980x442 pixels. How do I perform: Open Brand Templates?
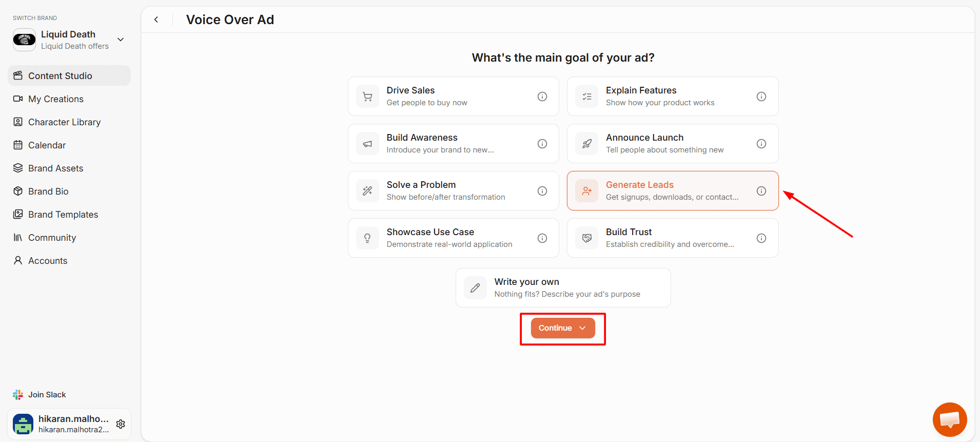[69, 214]
